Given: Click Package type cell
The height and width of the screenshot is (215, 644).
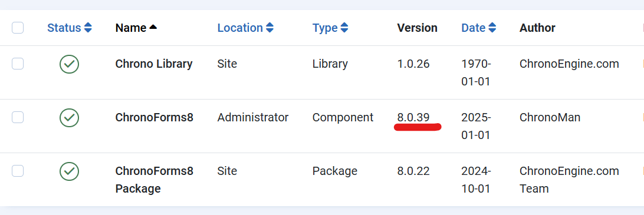Looking at the screenshot, I should point(334,171).
